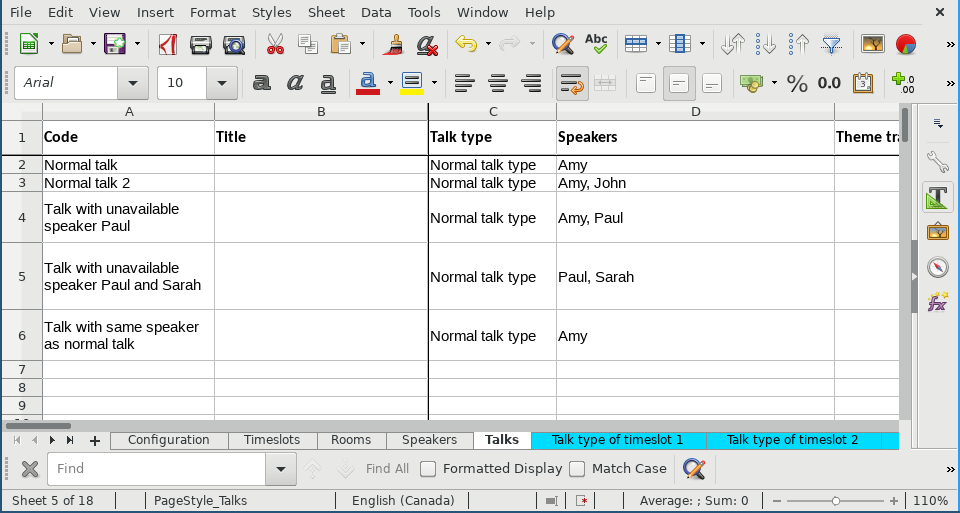Open the Navigator compass in sidebar
The width and height of the screenshot is (960, 513).
(937, 267)
